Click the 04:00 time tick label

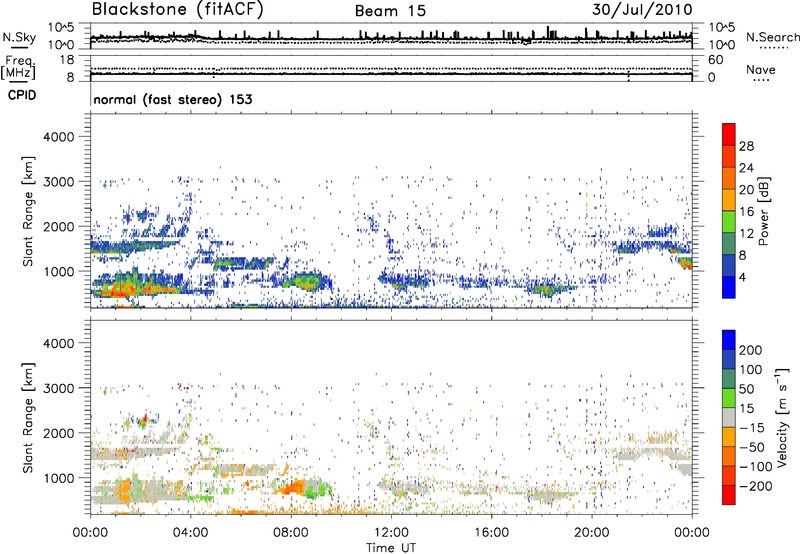(x=190, y=533)
